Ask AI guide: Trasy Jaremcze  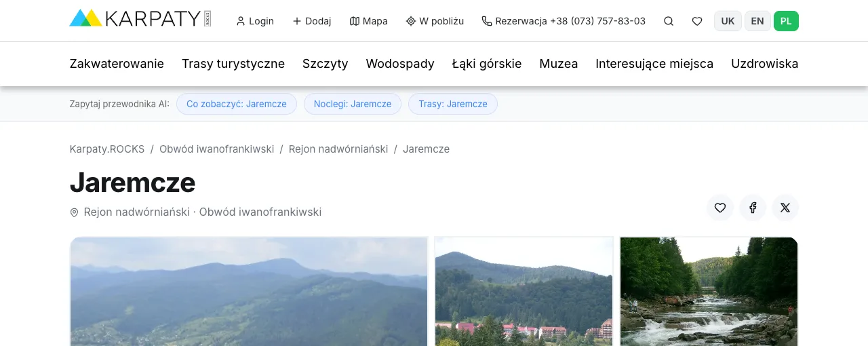453,104
